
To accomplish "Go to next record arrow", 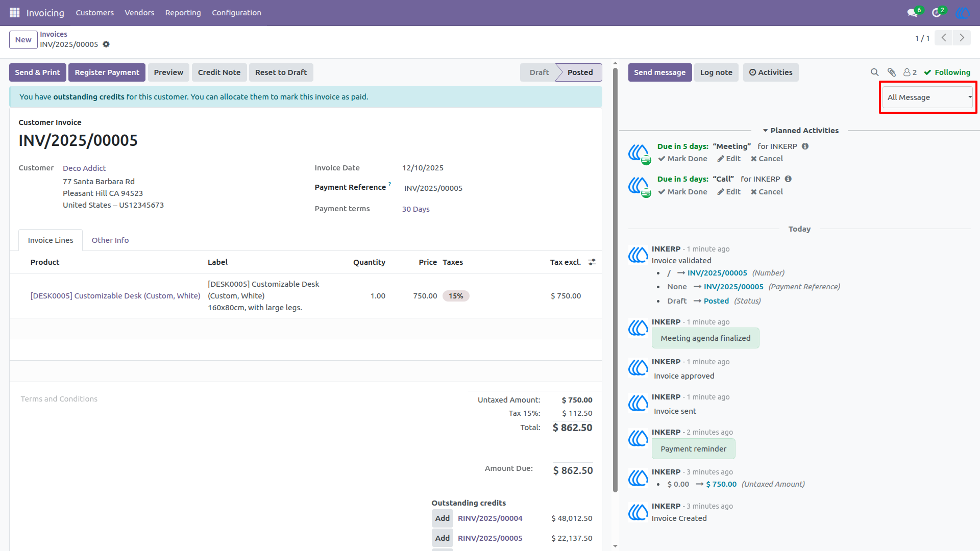I will click(x=962, y=38).
